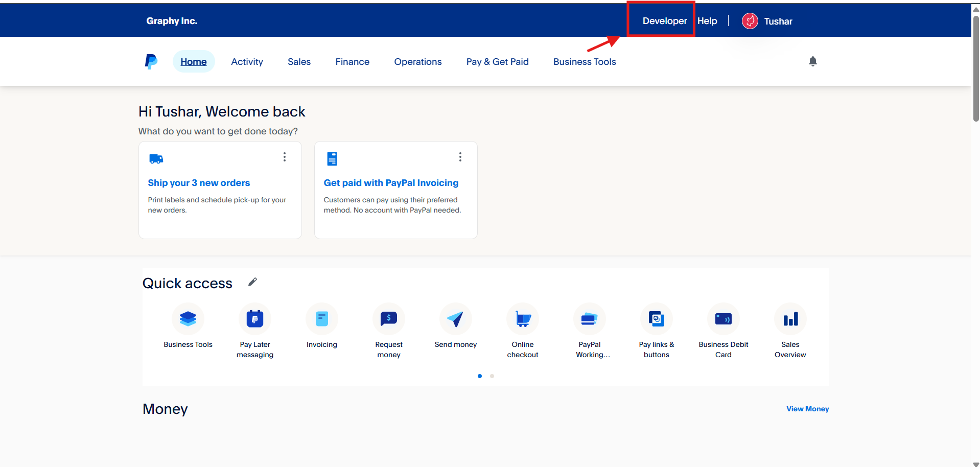Screen dimensions: 980x467
Task: Open options menu on shipping orders card
Action: coord(285,157)
